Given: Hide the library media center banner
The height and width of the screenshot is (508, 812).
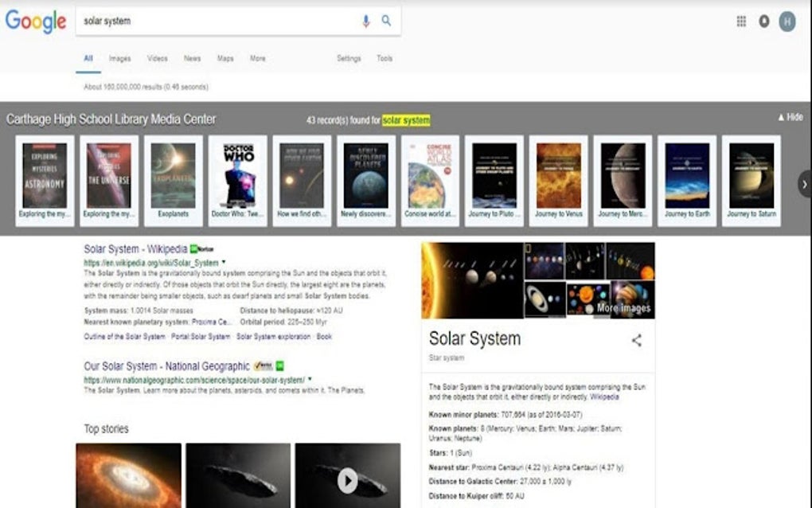Looking at the screenshot, I should (x=789, y=116).
